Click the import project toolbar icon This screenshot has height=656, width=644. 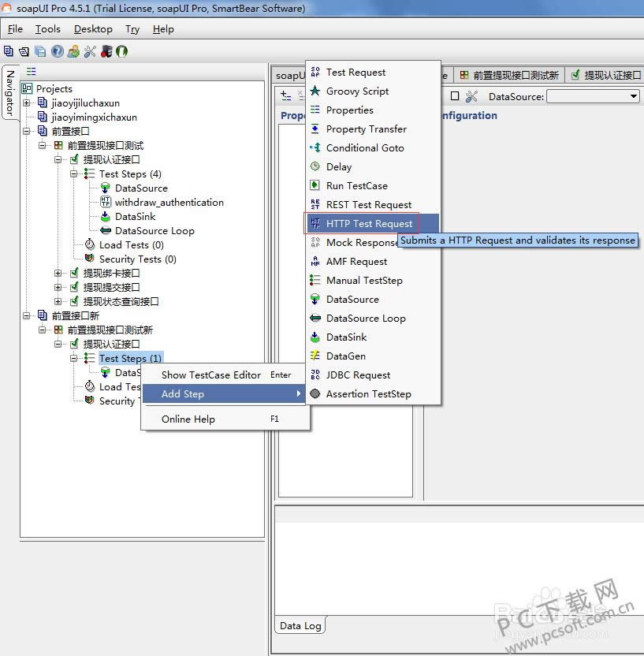tap(24, 51)
